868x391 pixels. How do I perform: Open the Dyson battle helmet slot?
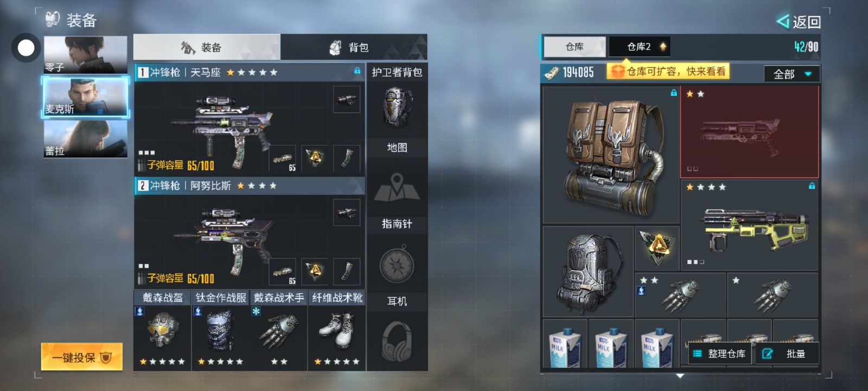pyautogui.click(x=162, y=331)
